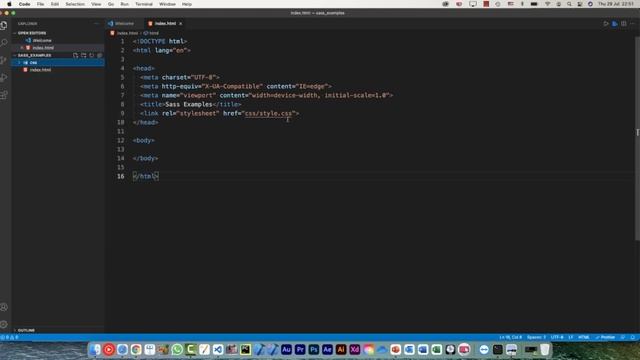Open the Terminal menu
Image resolution: width=640 pixels, height=360 pixels.
[x=144, y=4]
